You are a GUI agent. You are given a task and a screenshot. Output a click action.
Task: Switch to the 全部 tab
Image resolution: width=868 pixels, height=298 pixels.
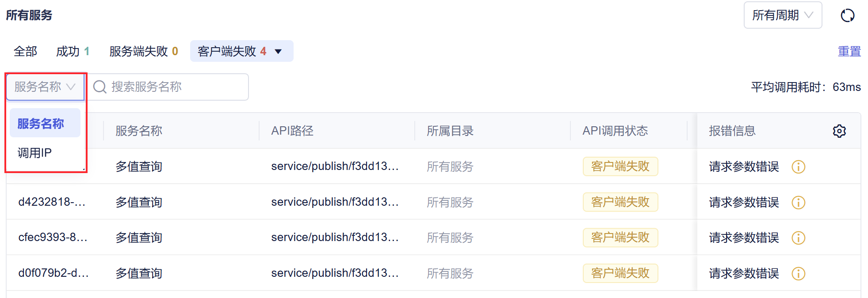click(x=25, y=52)
